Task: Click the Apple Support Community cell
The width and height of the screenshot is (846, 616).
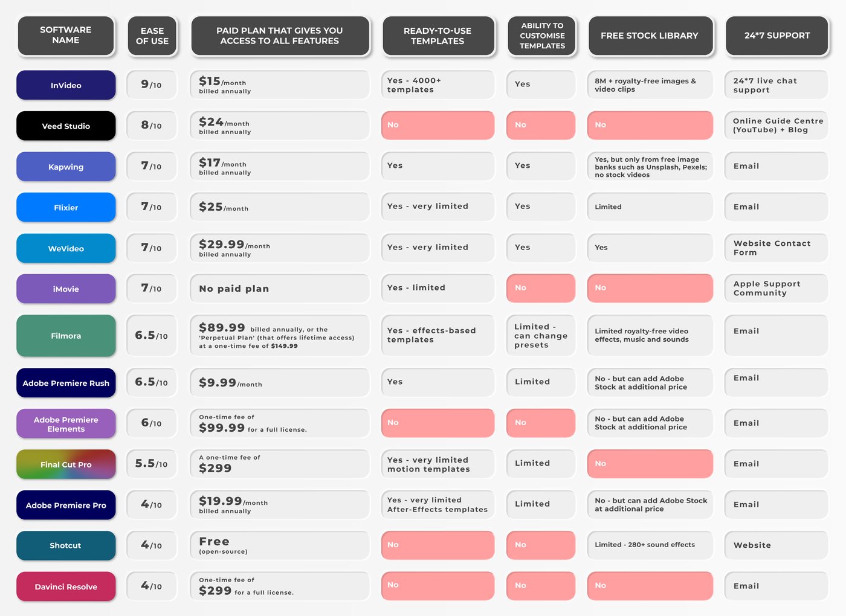Action: tap(776, 289)
